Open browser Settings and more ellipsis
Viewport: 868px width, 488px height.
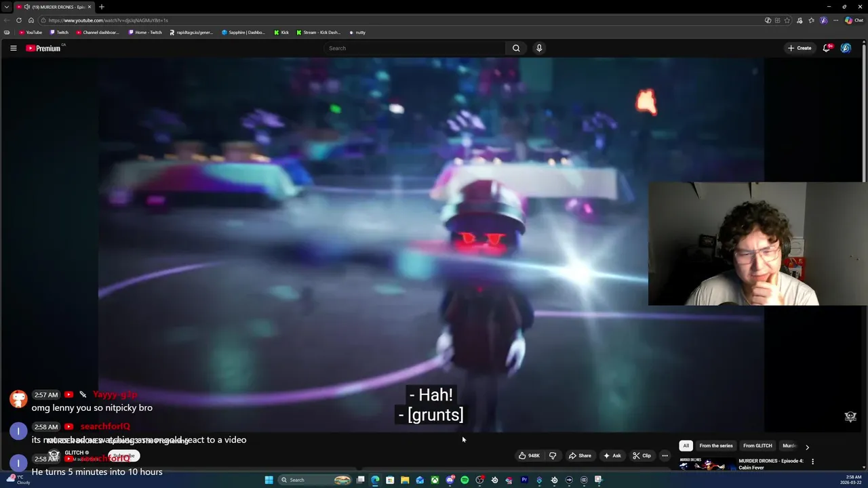coord(835,20)
